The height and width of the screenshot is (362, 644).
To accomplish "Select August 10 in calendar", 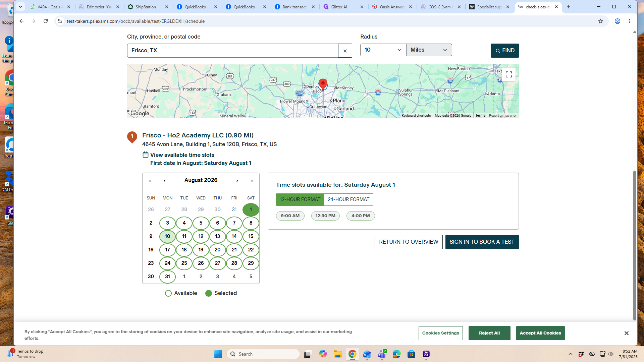I will tap(167, 236).
